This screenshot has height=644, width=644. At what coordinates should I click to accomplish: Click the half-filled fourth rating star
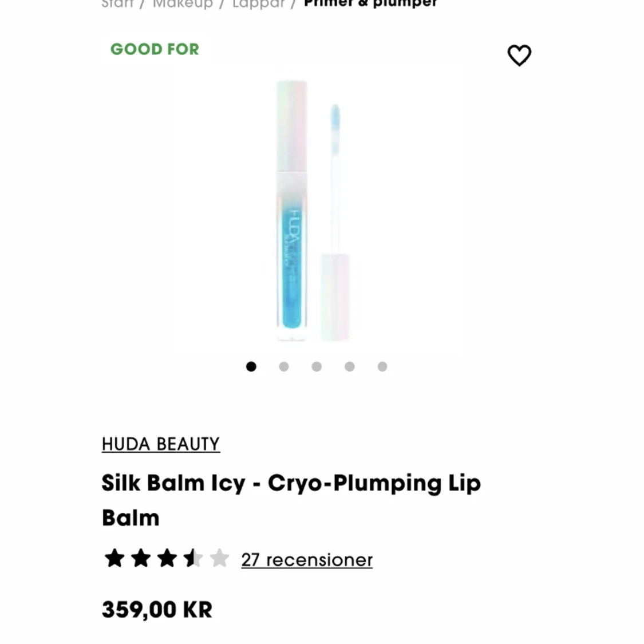coord(193,559)
